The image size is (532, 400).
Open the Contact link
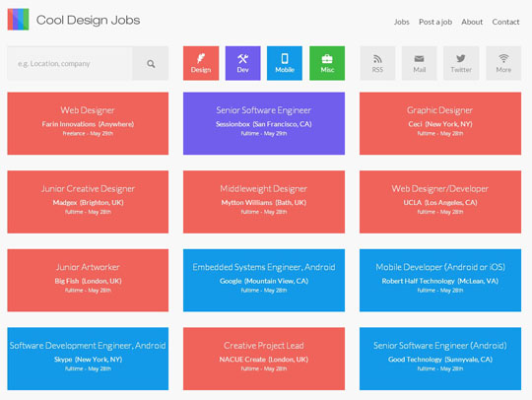[505, 22]
